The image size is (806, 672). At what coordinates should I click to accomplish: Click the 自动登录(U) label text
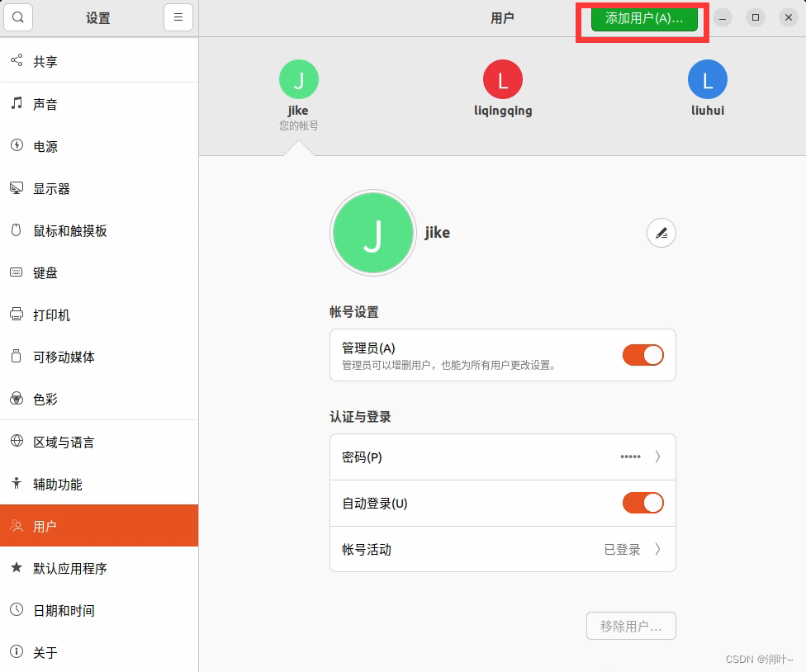(x=375, y=504)
